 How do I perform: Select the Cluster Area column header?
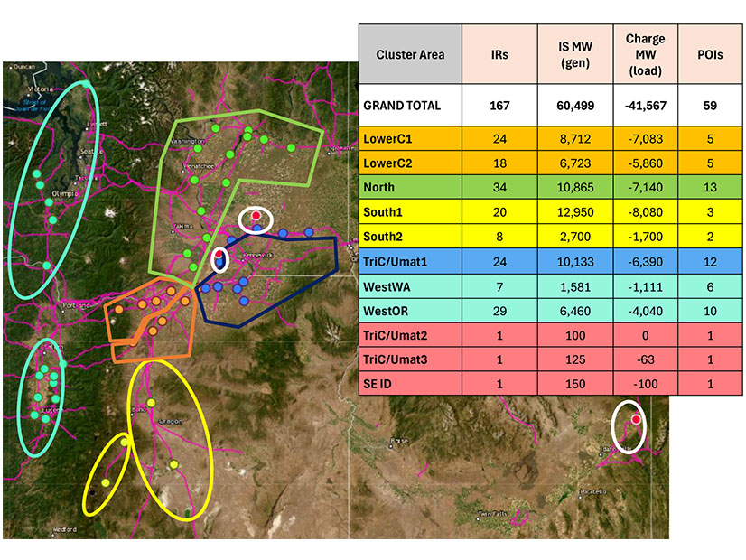[410, 54]
